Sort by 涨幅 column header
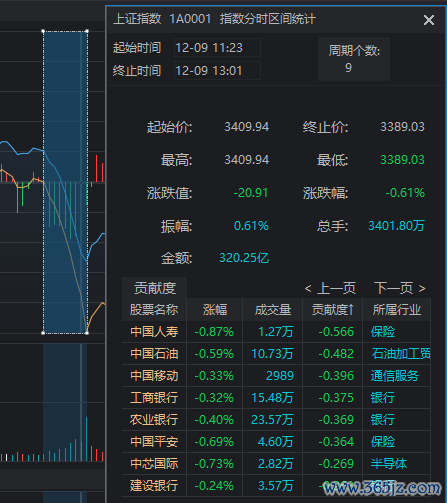 [215, 310]
